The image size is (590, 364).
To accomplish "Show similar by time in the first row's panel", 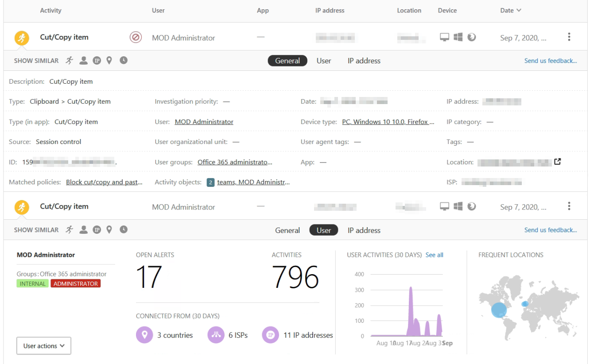I will (x=124, y=60).
